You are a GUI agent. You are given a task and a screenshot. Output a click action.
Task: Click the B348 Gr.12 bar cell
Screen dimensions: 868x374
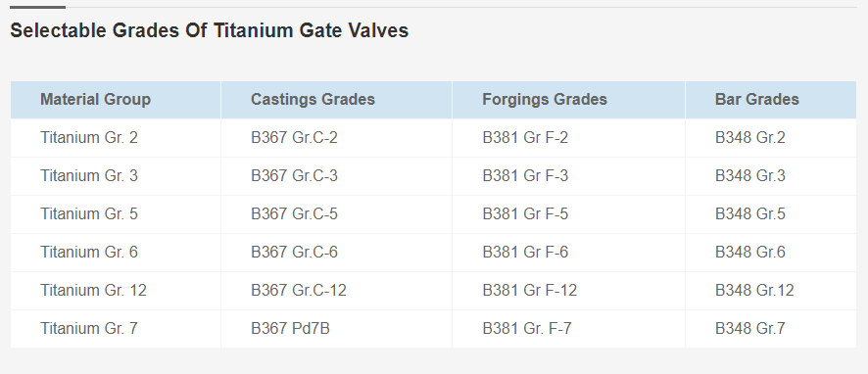coord(771,291)
